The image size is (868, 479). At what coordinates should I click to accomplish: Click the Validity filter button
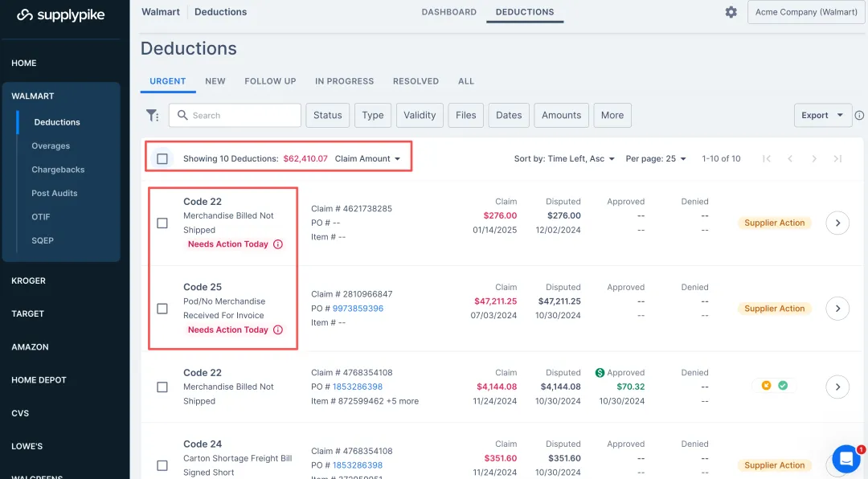pyautogui.click(x=420, y=116)
